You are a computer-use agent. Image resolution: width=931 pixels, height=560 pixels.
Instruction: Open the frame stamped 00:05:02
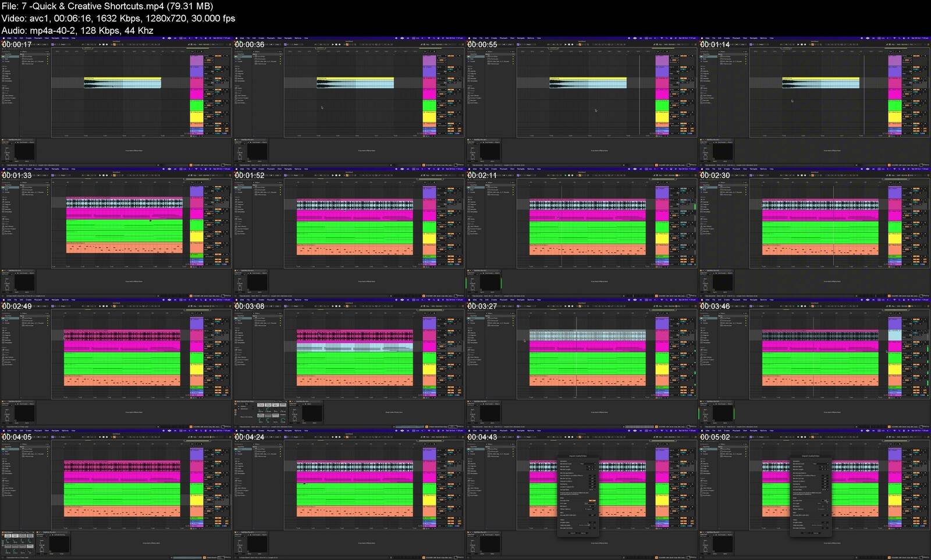point(815,494)
